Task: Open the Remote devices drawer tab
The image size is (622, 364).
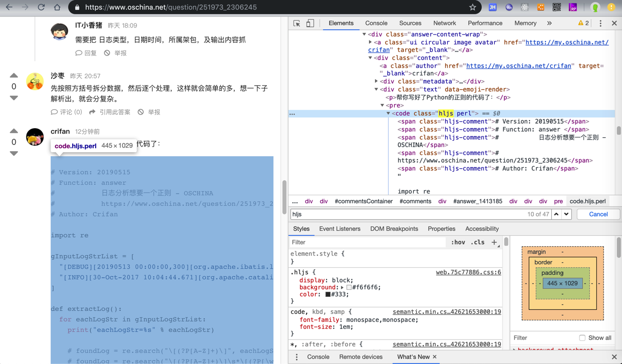Action: coord(361,357)
